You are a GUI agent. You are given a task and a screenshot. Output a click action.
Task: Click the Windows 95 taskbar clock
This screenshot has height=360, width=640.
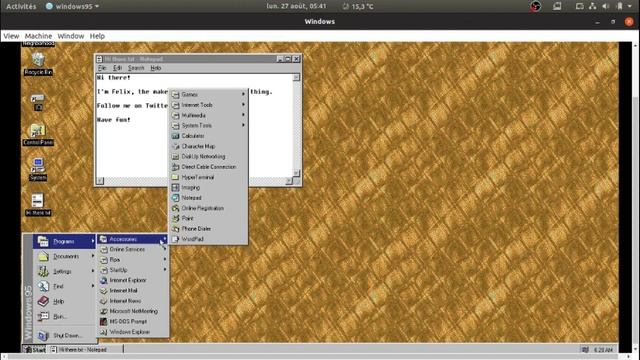[602, 350]
